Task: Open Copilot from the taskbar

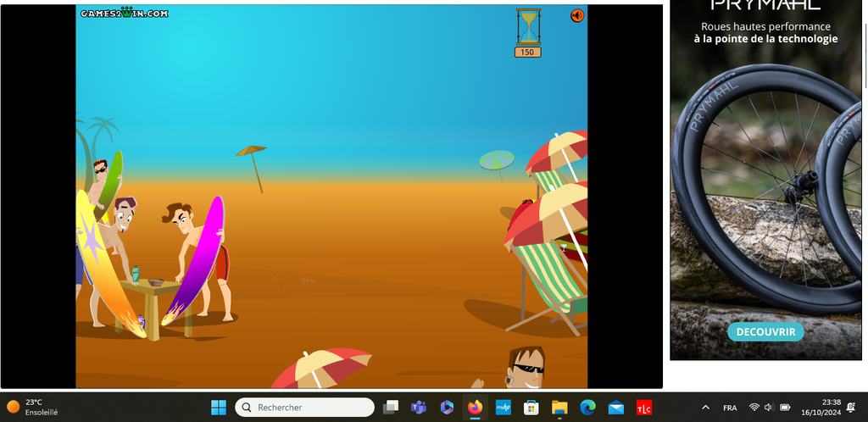Action: coord(447,408)
